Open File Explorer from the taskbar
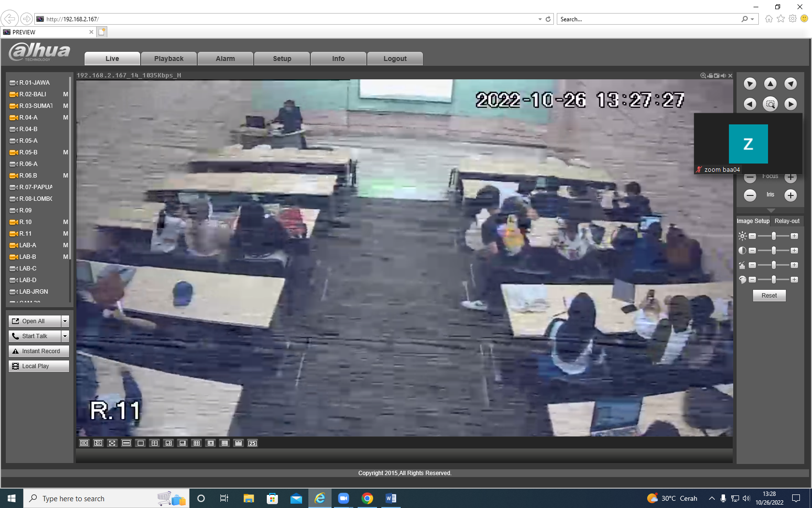Viewport: 812px width, 508px height. coord(249,498)
